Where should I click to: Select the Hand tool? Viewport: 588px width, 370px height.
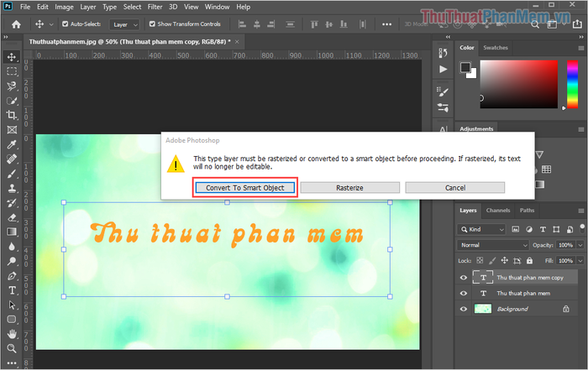(x=12, y=334)
